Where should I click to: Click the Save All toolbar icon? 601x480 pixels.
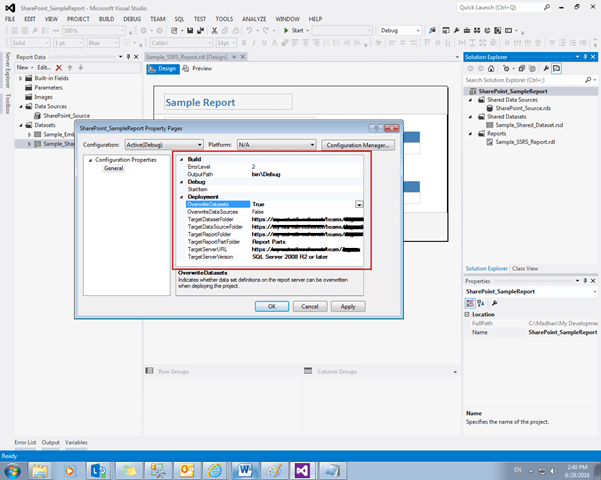click(200, 30)
